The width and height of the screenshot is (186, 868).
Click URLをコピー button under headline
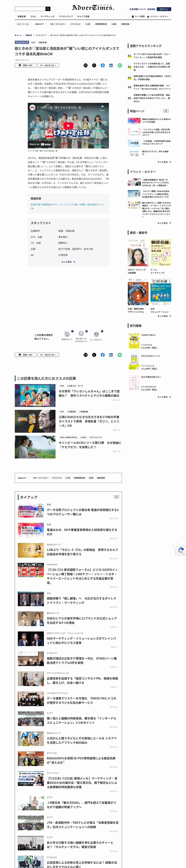point(48,65)
